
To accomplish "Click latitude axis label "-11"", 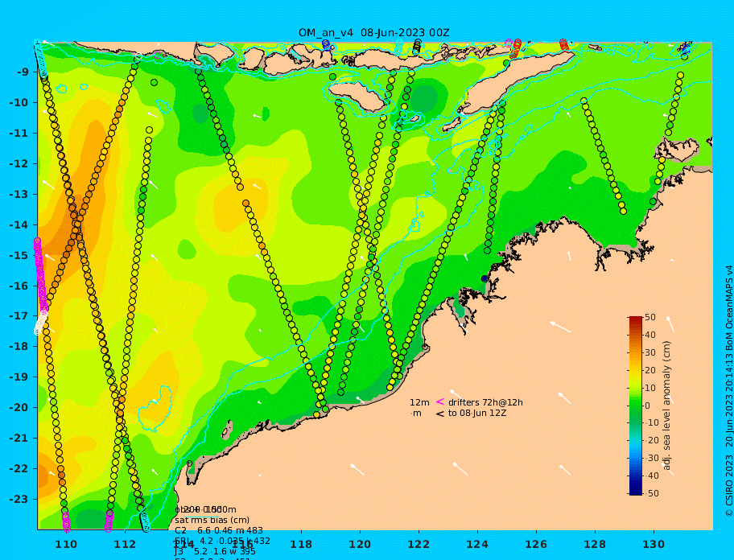I will 19,133.
